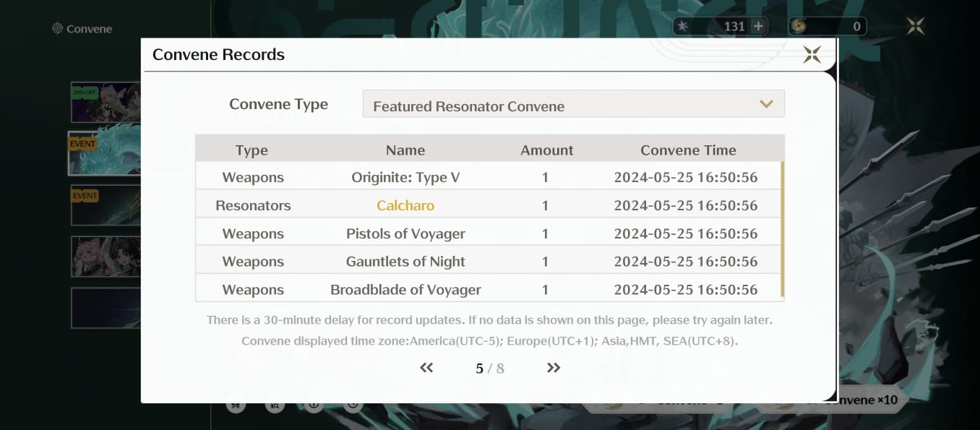Click the Convene Records title
This screenshot has height=430, width=980.
pyautogui.click(x=218, y=54)
